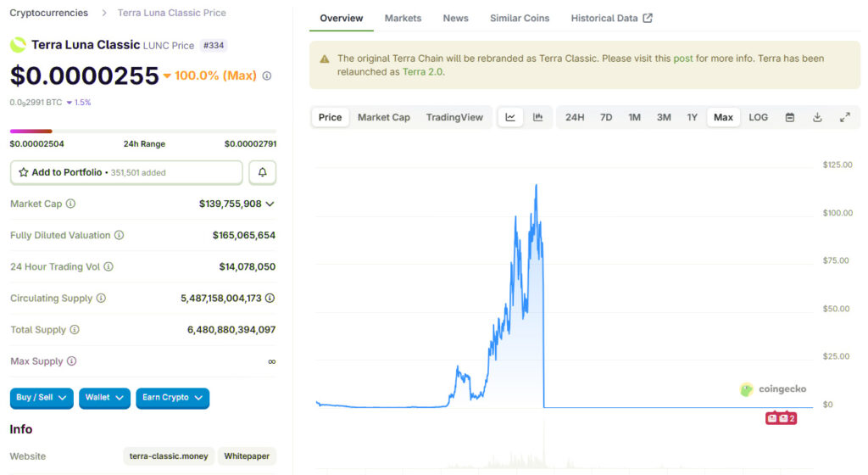Open the Whitepaper link

point(247,456)
